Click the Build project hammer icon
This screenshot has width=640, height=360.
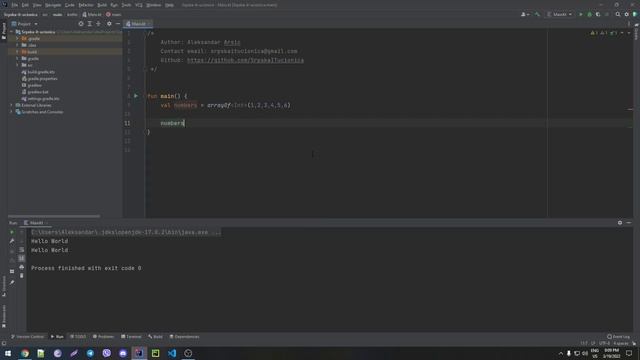pyautogui.click(x=537, y=14)
